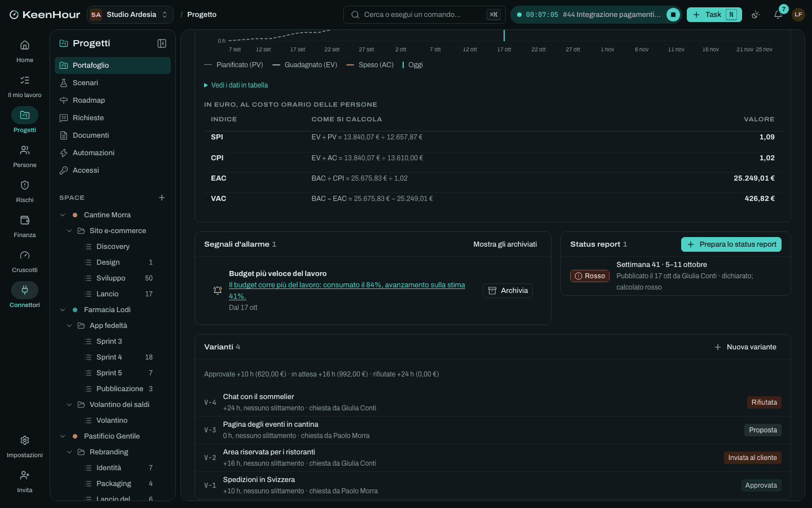
Task: Collapse the Volantino dei saldi folder
Action: [x=69, y=405]
